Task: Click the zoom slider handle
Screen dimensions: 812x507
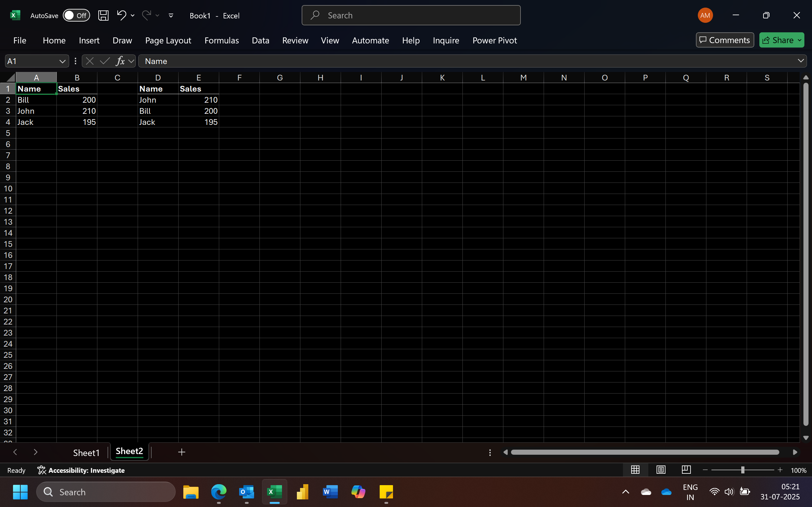Action: pyautogui.click(x=743, y=470)
